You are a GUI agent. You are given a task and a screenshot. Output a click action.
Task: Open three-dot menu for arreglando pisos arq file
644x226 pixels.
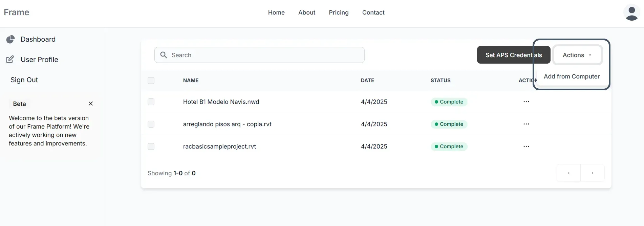click(526, 124)
